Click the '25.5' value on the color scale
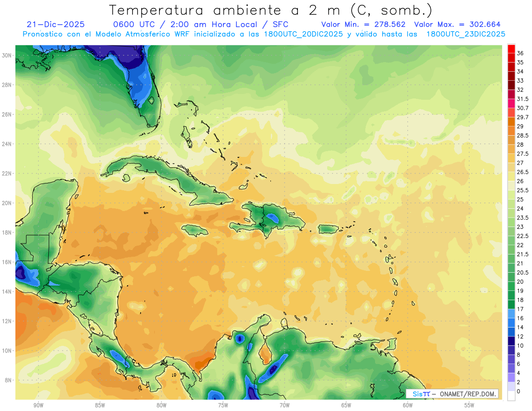Screen dimensions: 532x411 coord(523,190)
